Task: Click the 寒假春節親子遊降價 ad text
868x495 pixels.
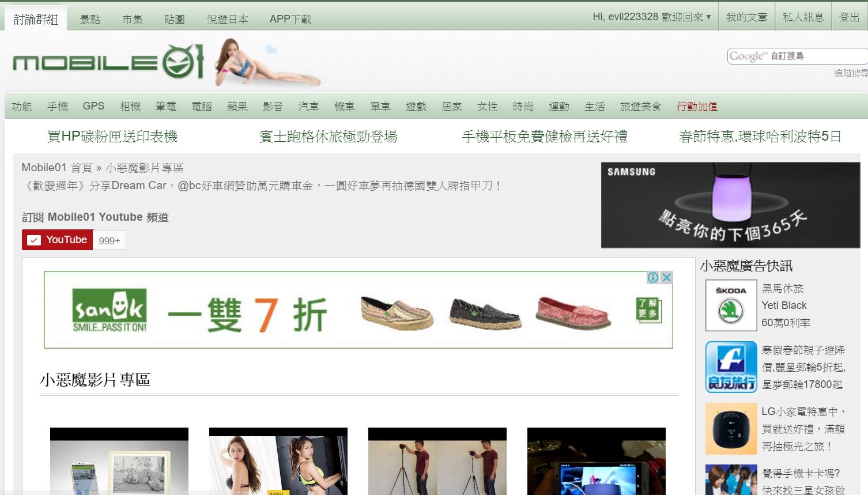Action: [x=803, y=367]
